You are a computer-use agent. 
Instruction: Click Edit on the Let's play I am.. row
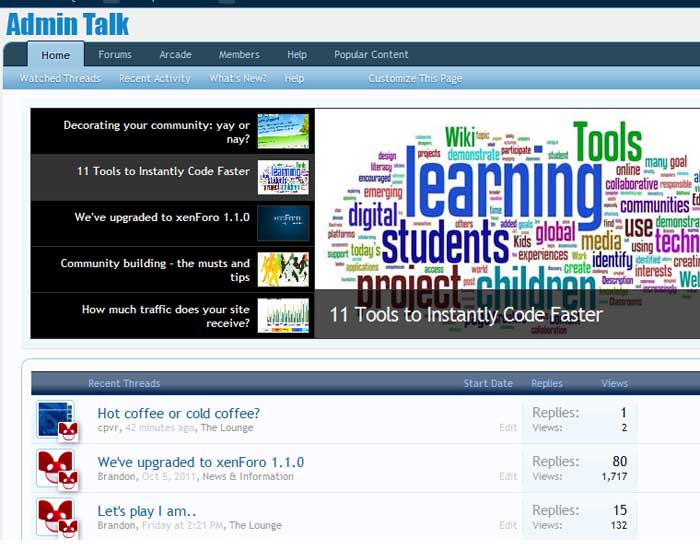pyautogui.click(x=508, y=525)
